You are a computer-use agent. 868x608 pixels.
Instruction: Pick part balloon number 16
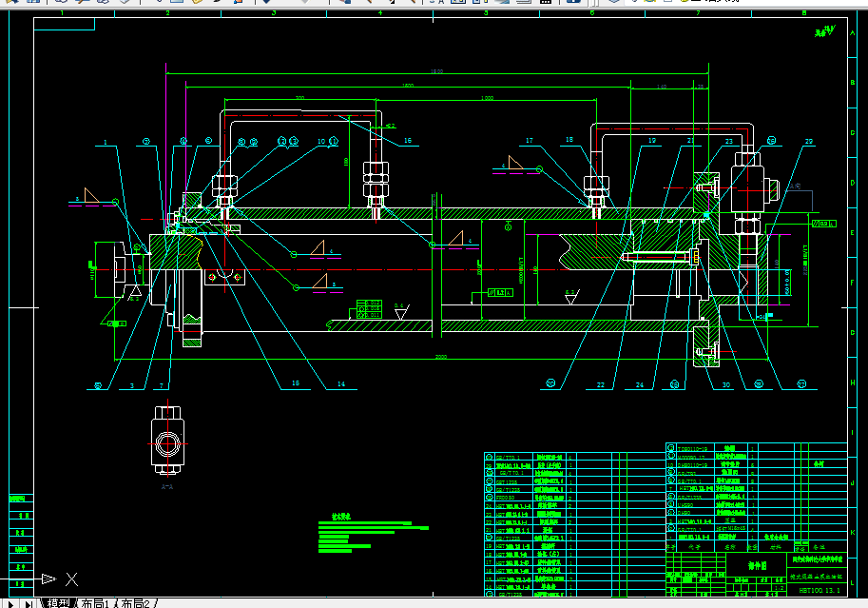(x=408, y=140)
